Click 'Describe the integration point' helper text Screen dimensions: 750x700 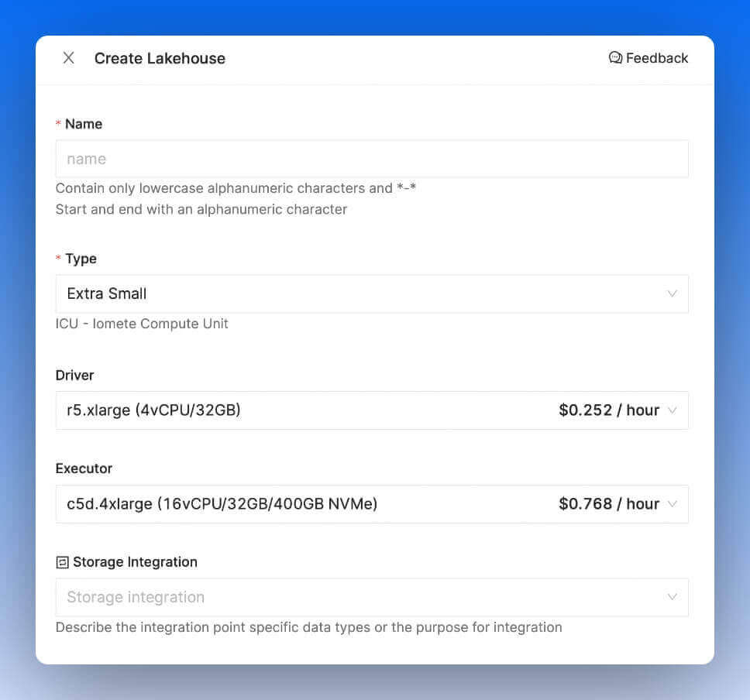tap(309, 627)
